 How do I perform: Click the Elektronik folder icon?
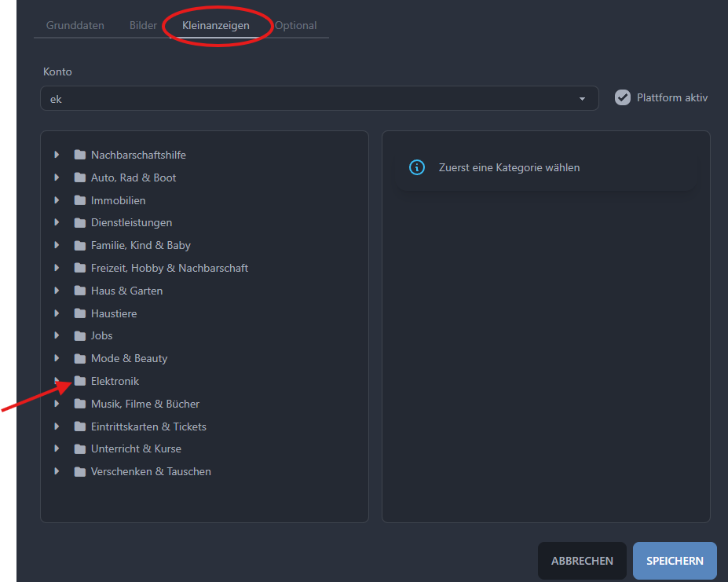79,381
